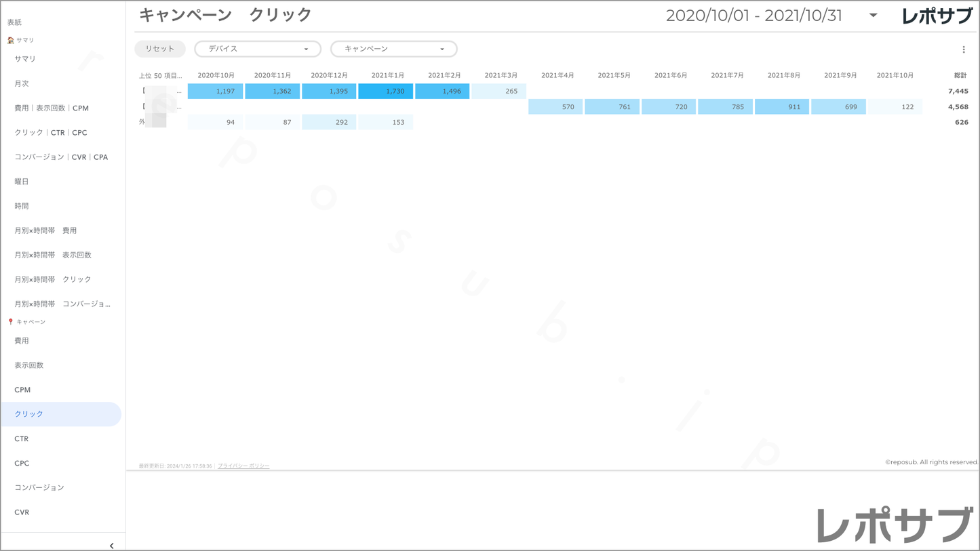This screenshot has height=551, width=980.
Task: Click the pin icon beside the キャンペーン section
Action: pyautogui.click(x=11, y=322)
